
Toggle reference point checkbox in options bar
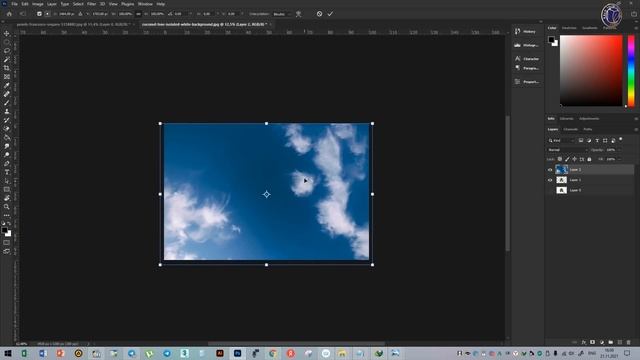(39, 14)
